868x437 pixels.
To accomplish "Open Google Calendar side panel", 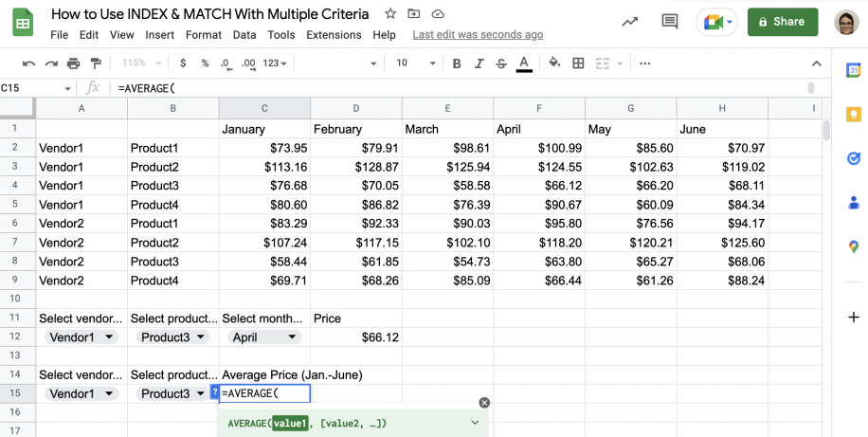I will tap(853, 70).
